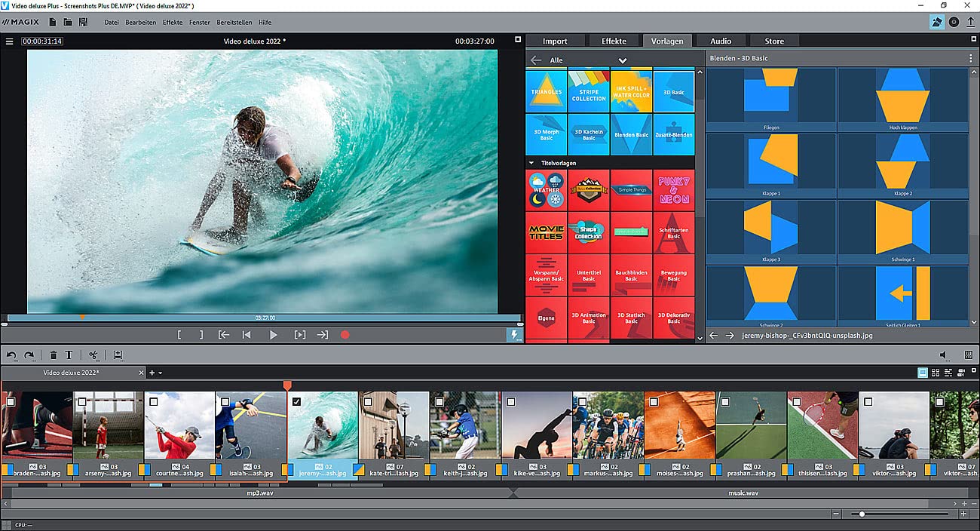Viewport: 980px width, 531px height.
Task: Tick the checkbox on the kate-tr clip
Action: tap(368, 402)
